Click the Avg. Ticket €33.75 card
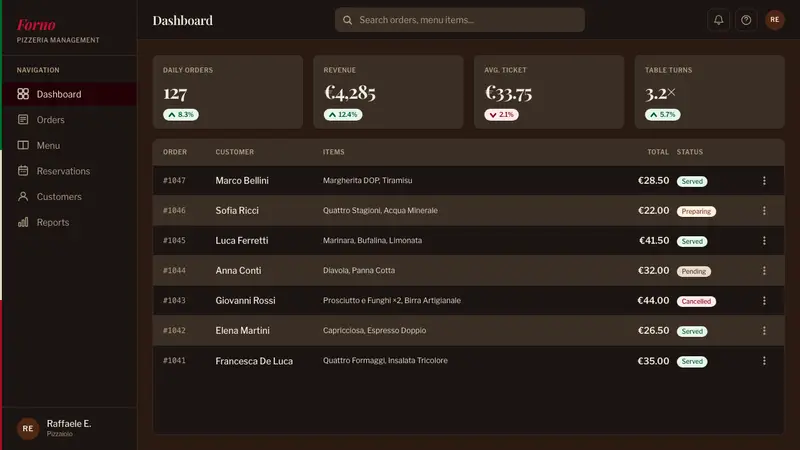Screen dimensions: 800x450 pos(549,92)
